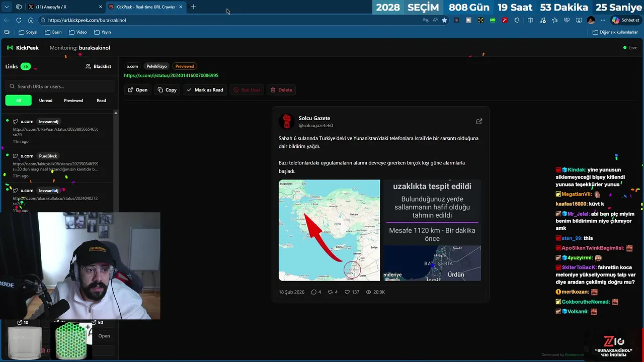Go to the browser home page
Image resolution: width=644 pixels, height=362 pixels.
click(31, 20)
